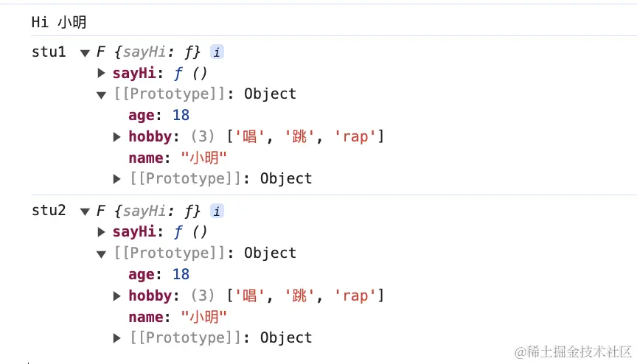This screenshot has width=637, height=364.
Task: Collapse stu2 first [[Prototype]] Object
Action: coord(101,254)
